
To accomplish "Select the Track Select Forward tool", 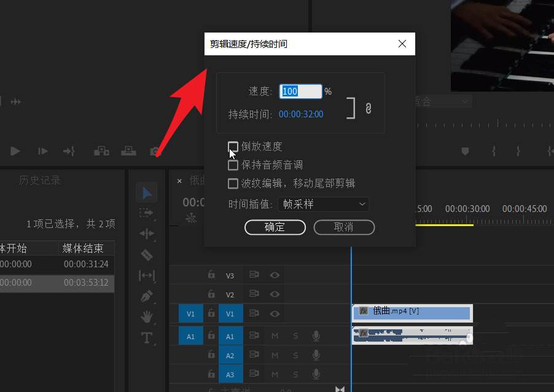I will tap(146, 213).
